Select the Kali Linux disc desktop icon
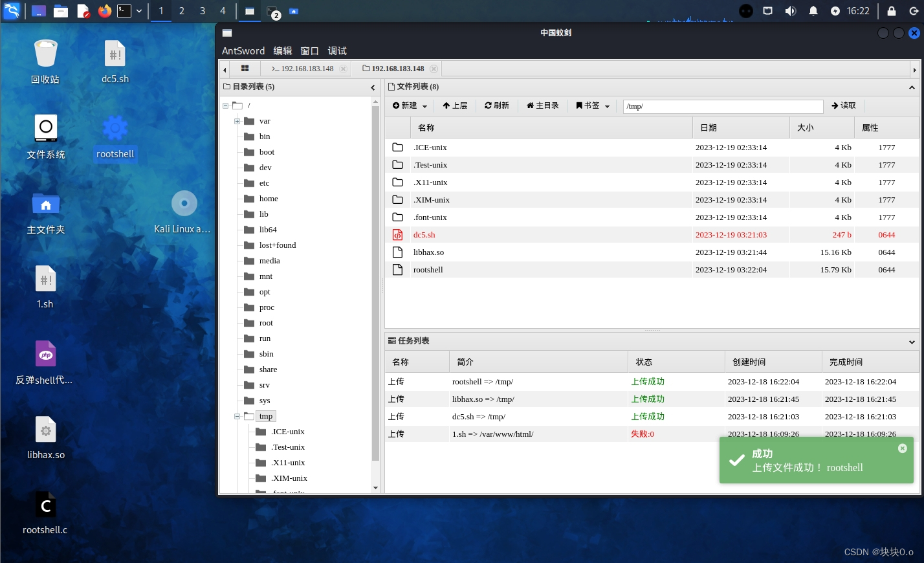This screenshot has height=563, width=924. click(x=183, y=212)
